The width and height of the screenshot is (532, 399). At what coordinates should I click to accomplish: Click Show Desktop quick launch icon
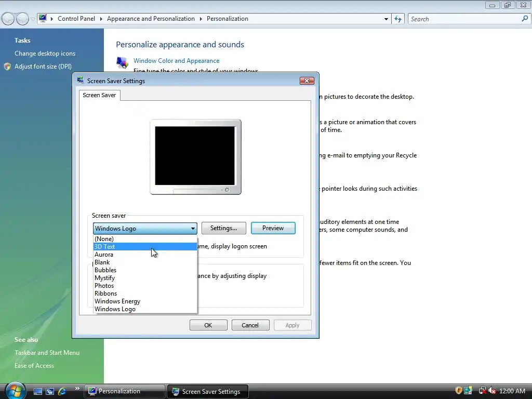pos(37,391)
